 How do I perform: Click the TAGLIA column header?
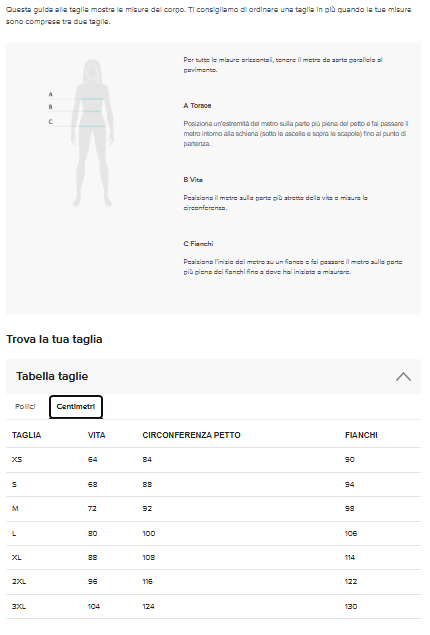[26, 435]
